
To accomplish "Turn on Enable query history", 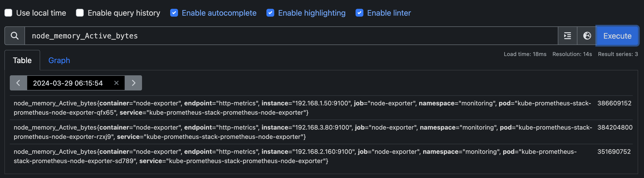I will pyautogui.click(x=80, y=13).
